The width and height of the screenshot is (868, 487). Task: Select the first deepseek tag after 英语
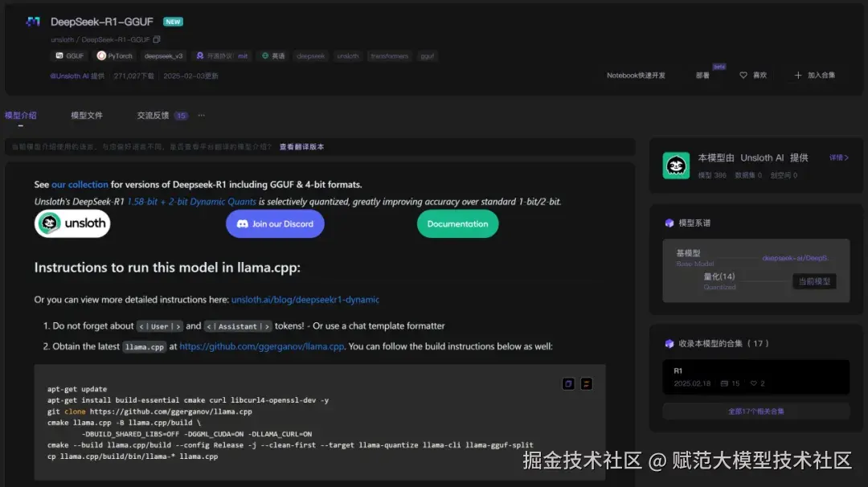pos(310,56)
